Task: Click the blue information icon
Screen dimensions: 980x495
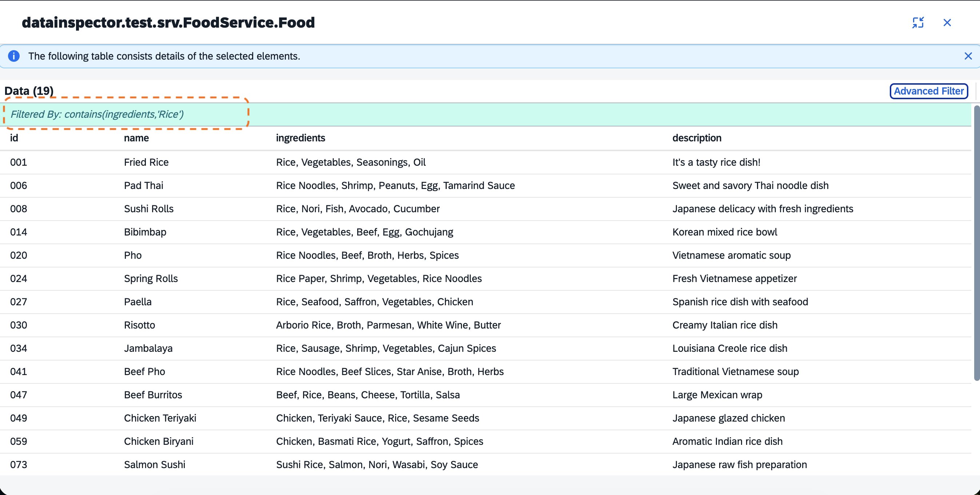Action: click(14, 56)
